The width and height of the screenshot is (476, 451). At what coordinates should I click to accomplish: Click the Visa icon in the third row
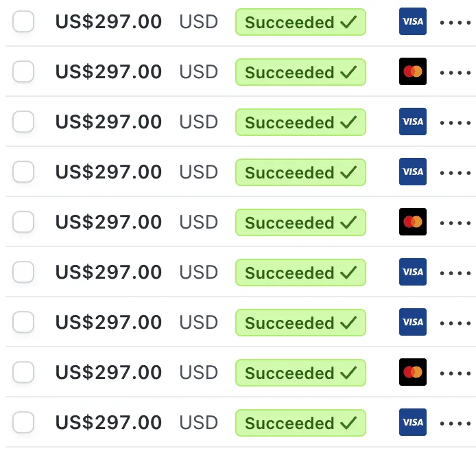pos(412,122)
